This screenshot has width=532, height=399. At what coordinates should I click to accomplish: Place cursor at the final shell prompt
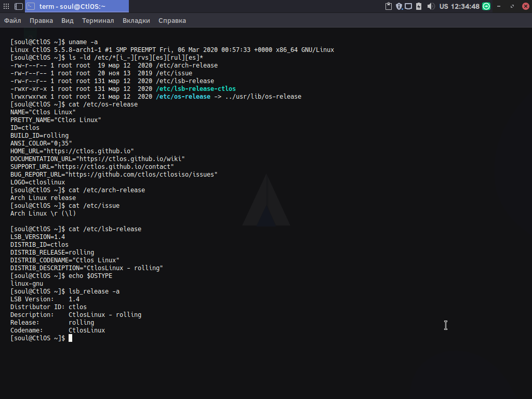(70, 338)
